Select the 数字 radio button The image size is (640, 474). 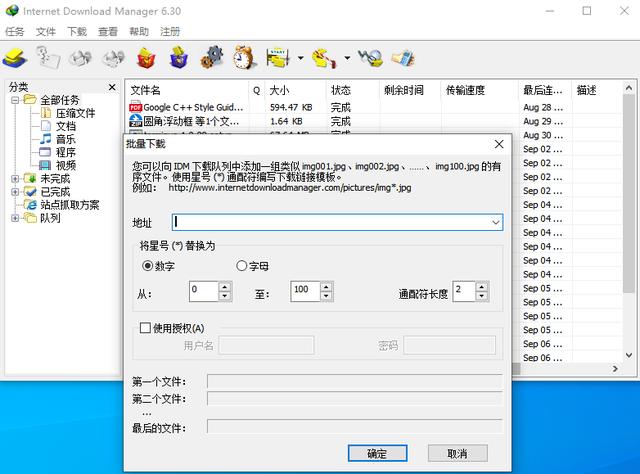tap(147, 266)
